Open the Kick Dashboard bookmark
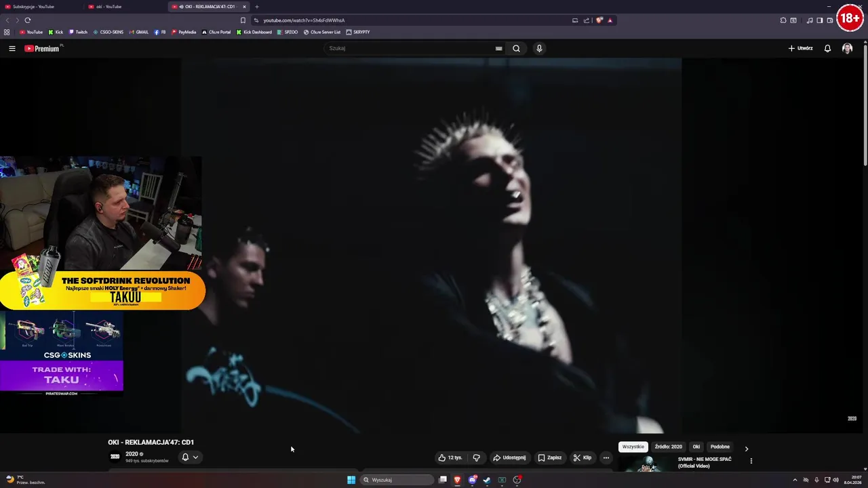 pyautogui.click(x=254, y=32)
